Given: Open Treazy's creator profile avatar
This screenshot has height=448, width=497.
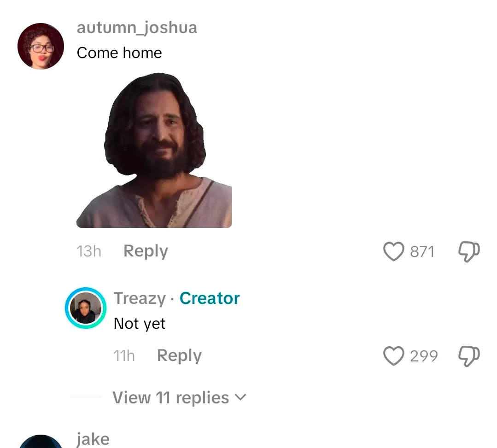Looking at the screenshot, I should pyautogui.click(x=86, y=308).
